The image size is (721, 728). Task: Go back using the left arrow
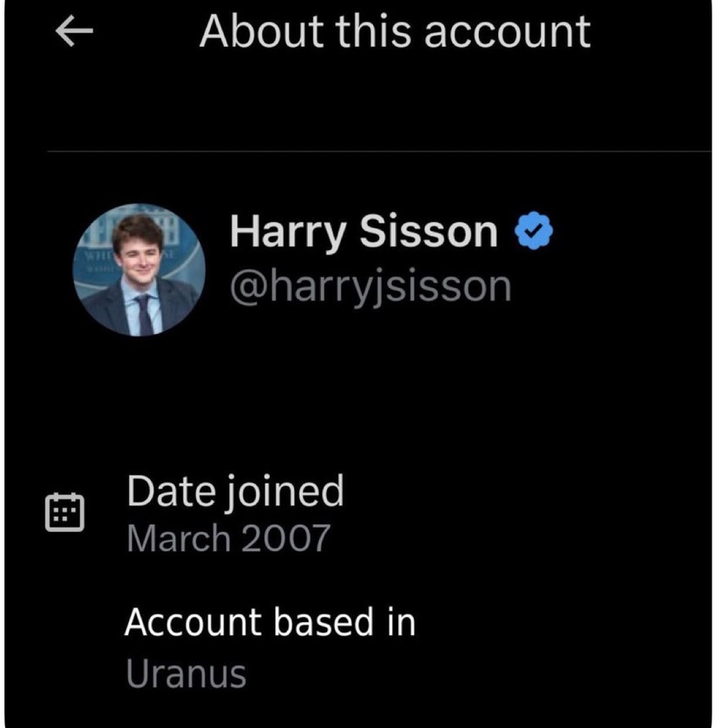(x=74, y=32)
